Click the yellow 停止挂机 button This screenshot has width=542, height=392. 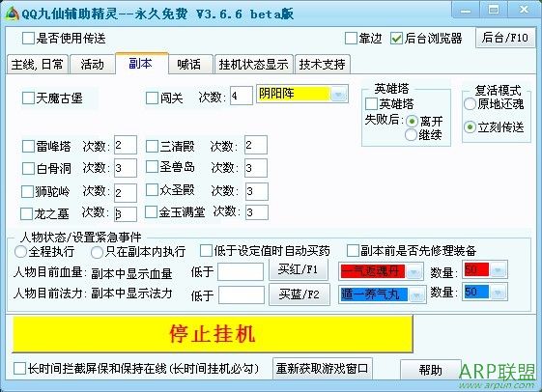click(x=213, y=334)
